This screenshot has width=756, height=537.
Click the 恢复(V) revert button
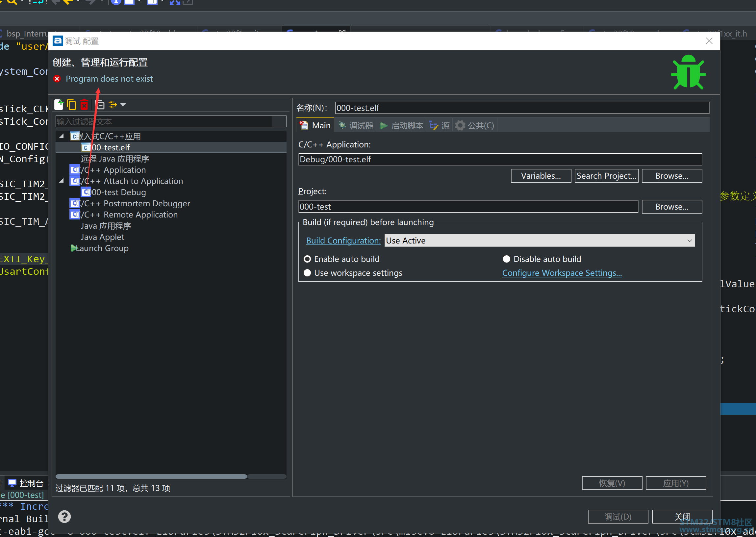click(x=612, y=483)
